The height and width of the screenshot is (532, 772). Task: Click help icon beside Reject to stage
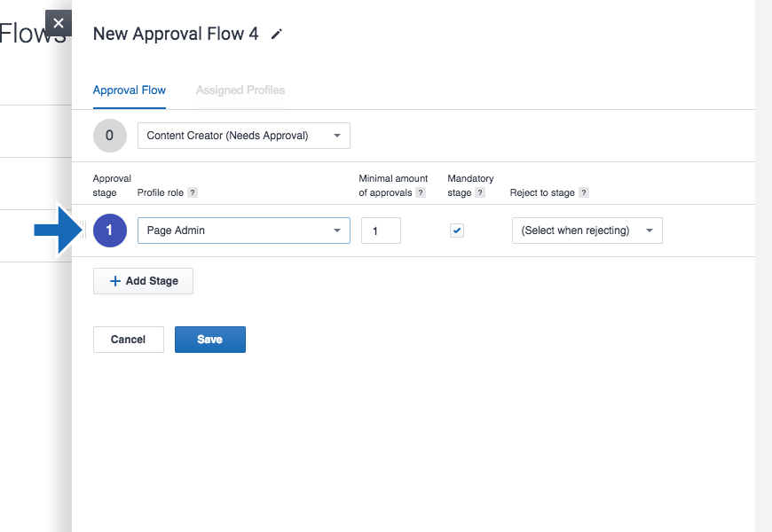[x=584, y=192]
